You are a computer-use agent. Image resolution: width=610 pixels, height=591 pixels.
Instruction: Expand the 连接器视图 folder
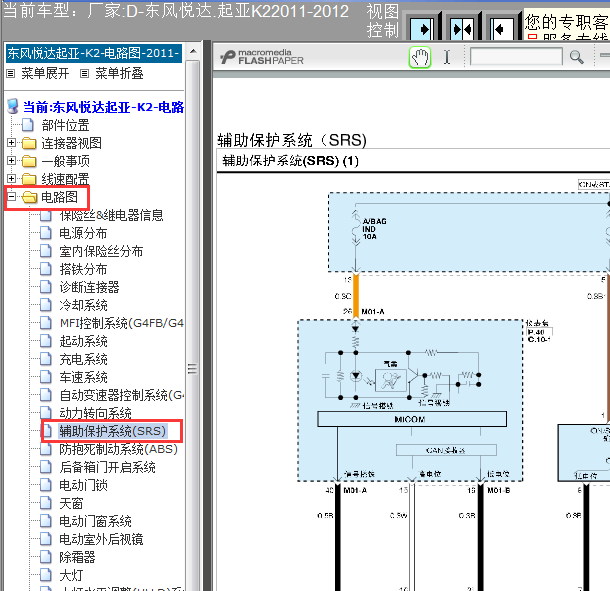pos(11,142)
